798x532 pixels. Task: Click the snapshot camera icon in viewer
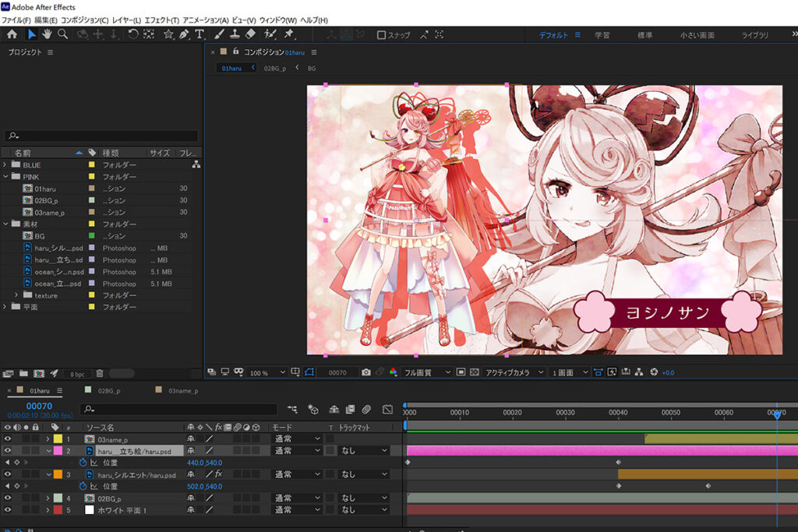click(365, 373)
